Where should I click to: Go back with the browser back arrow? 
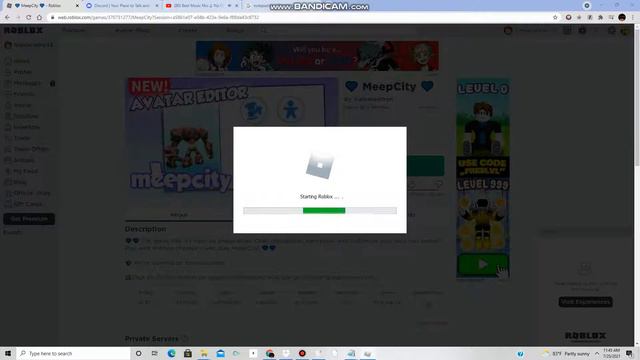pos(7,18)
